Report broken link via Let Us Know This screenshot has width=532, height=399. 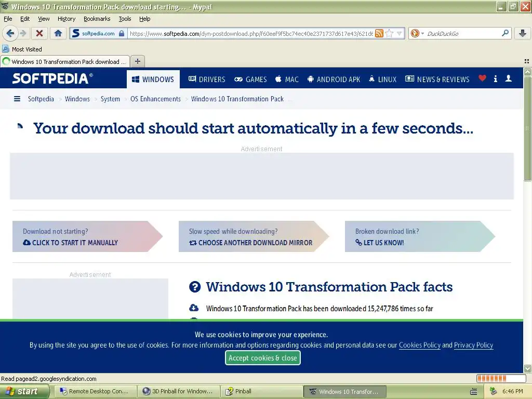(420, 236)
